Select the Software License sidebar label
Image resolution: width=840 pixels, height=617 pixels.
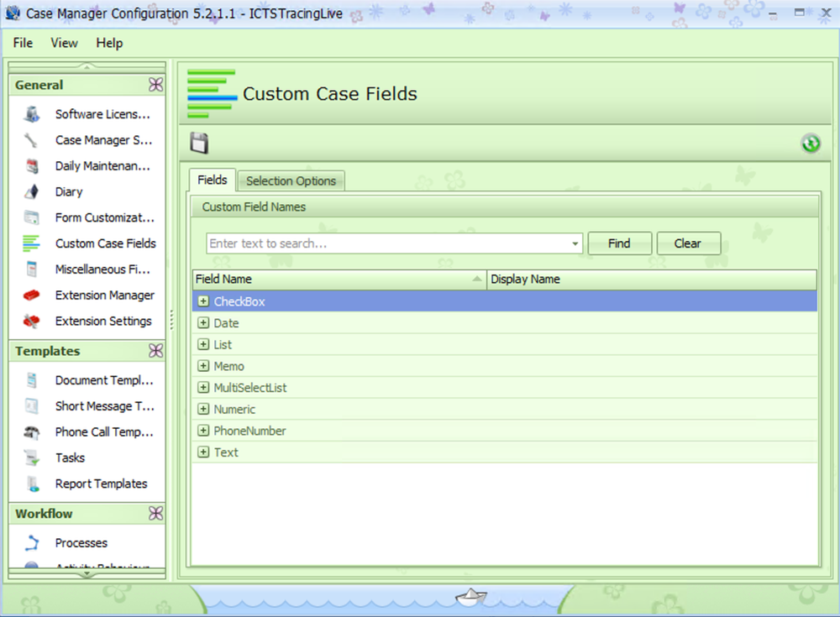click(x=102, y=114)
